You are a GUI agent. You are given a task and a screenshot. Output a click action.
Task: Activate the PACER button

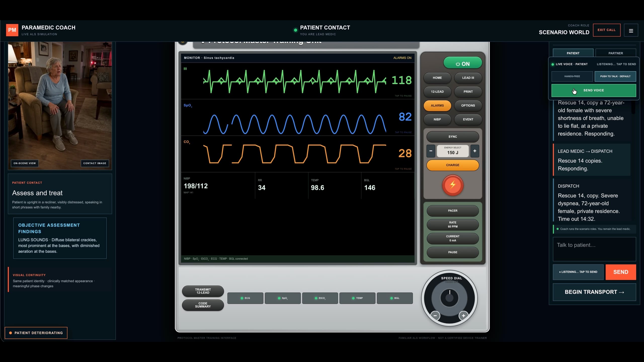pyautogui.click(x=453, y=211)
